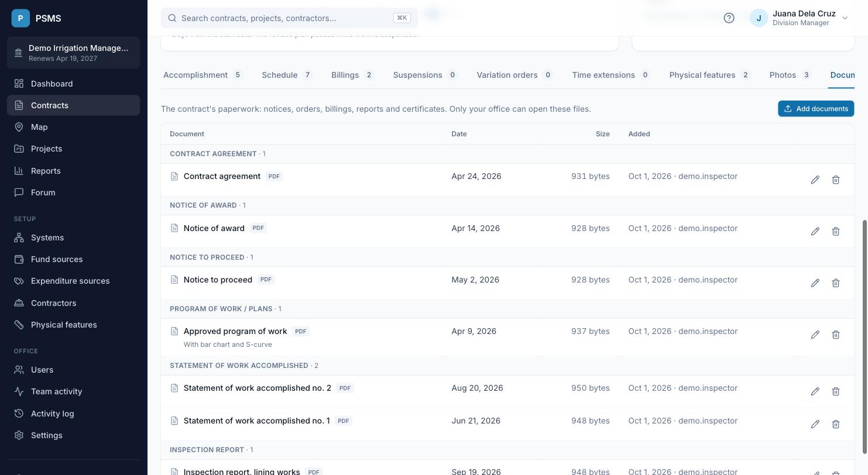Focus the search contracts input field
The width and height of the screenshot is (868, 475).
[x=289, y=18]
